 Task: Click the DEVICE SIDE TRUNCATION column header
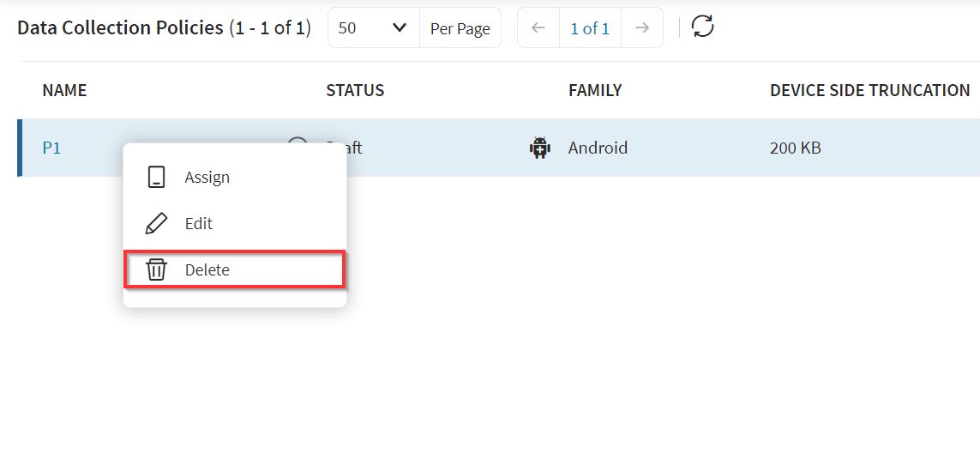[869, 90]
